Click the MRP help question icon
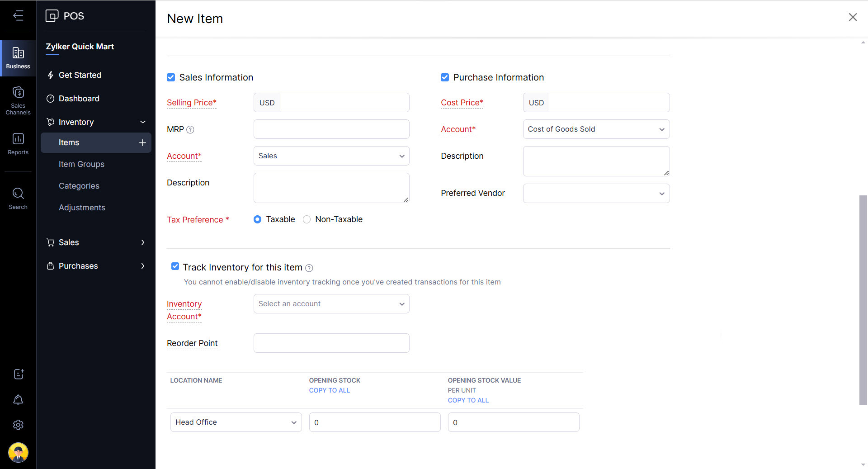 190,130
